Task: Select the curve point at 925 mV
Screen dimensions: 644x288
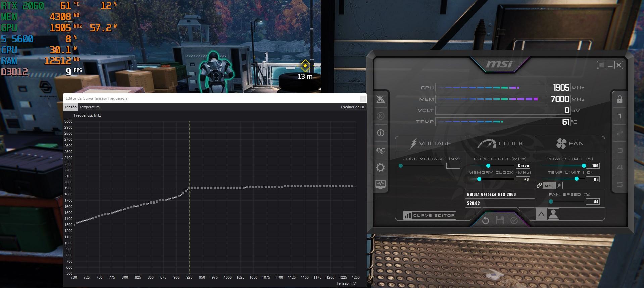Action: pos(189,188)
